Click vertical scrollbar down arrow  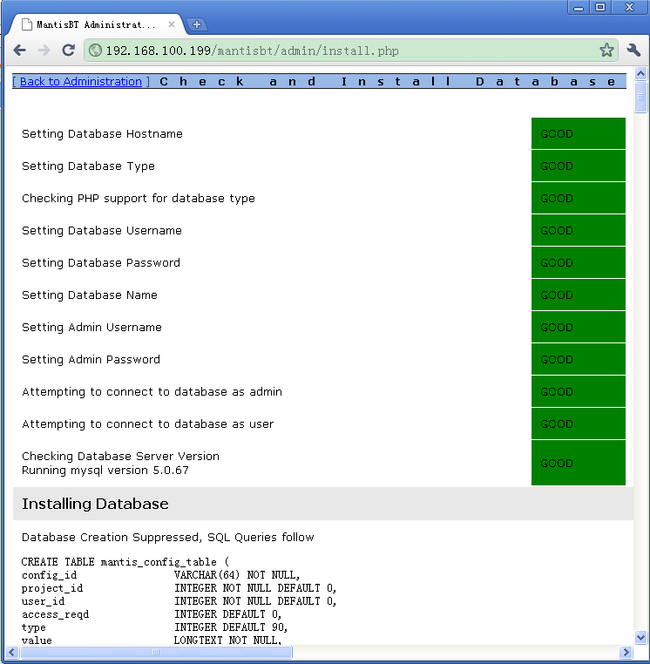[x=641, y=637]
